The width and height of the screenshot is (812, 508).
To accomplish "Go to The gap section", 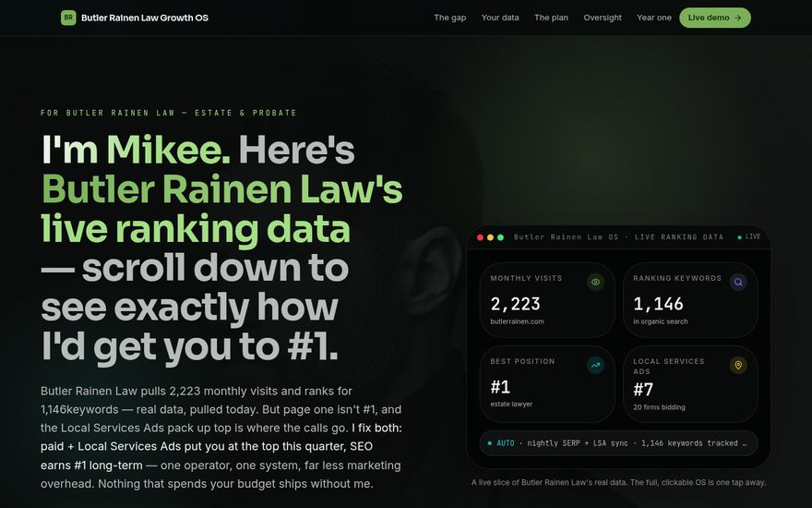I will coord(449,18).
